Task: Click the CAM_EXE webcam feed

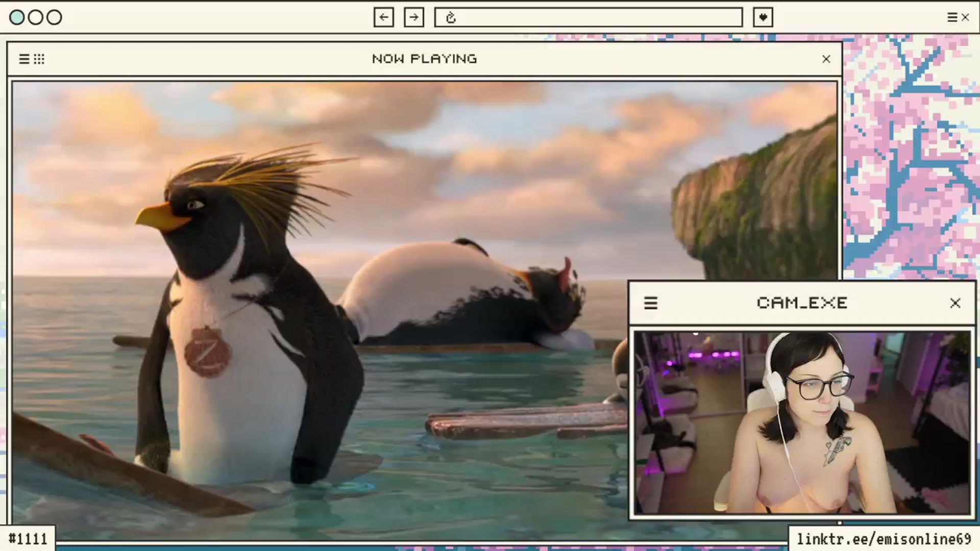Action: click(x=802, y=422)
